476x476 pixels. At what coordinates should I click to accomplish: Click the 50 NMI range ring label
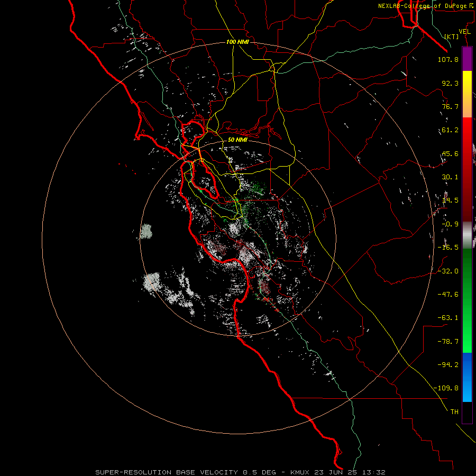[x=237, y=140]
